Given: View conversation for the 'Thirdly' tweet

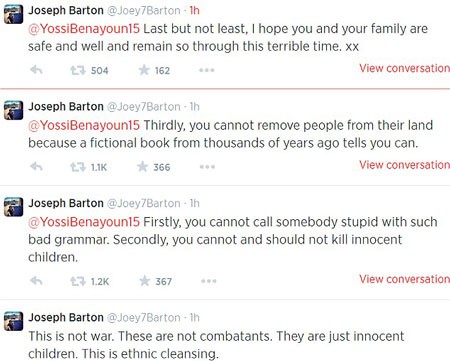Looking at the screenshot, I should [x=404, y=165].
